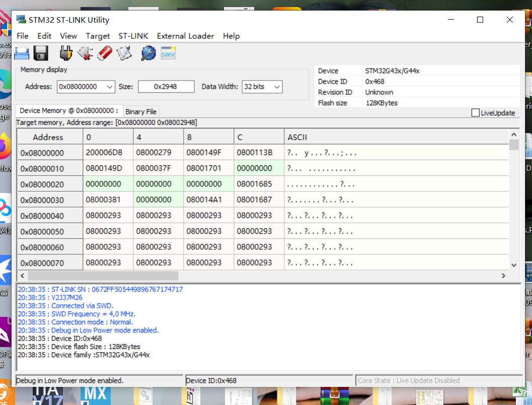
Task: Click status bar 'Device ID:0x468'
Action: tap(269, 380)
